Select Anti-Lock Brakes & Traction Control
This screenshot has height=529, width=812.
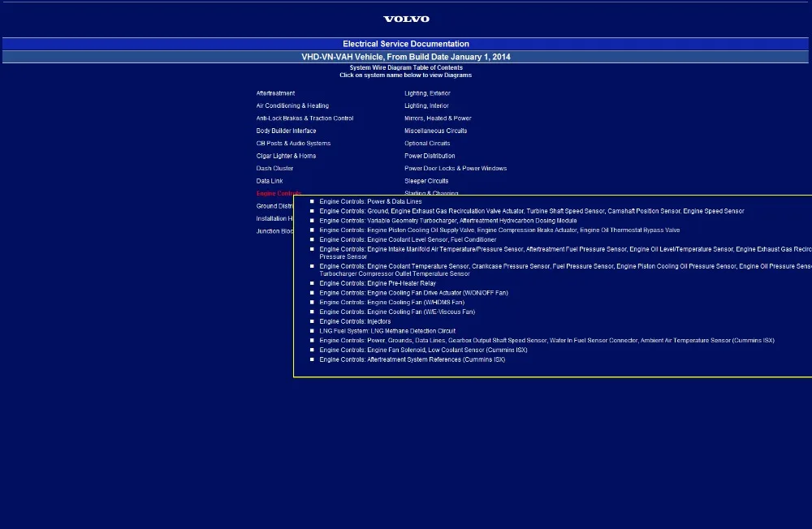pyautogui.click(x=304, y=118)
